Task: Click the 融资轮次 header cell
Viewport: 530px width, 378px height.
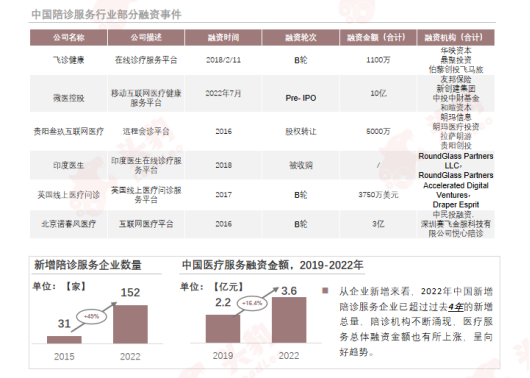Action: (x=300, y=38)
